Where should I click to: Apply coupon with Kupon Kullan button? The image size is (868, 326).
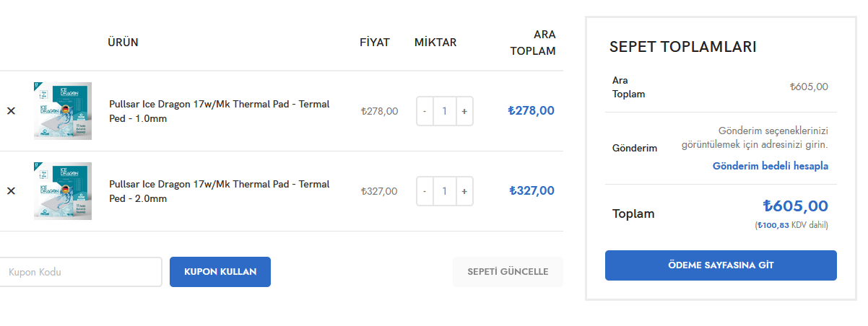point(220,272)
